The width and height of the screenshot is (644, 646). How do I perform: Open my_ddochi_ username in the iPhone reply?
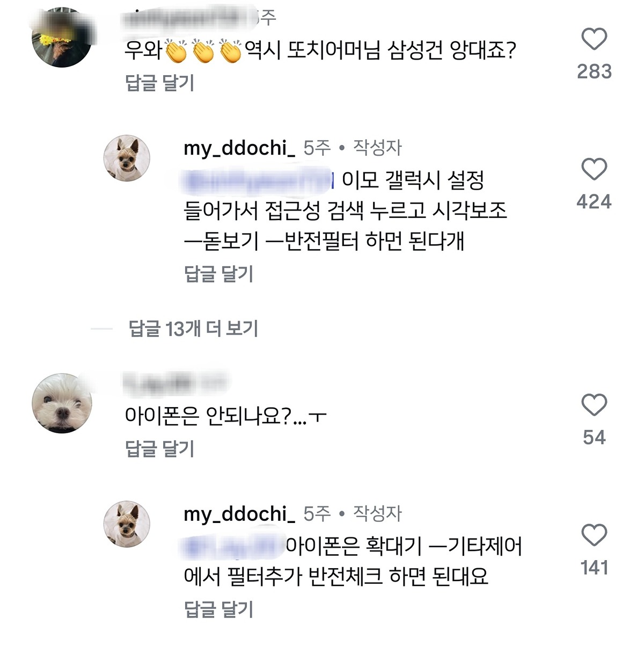[239, 514]
